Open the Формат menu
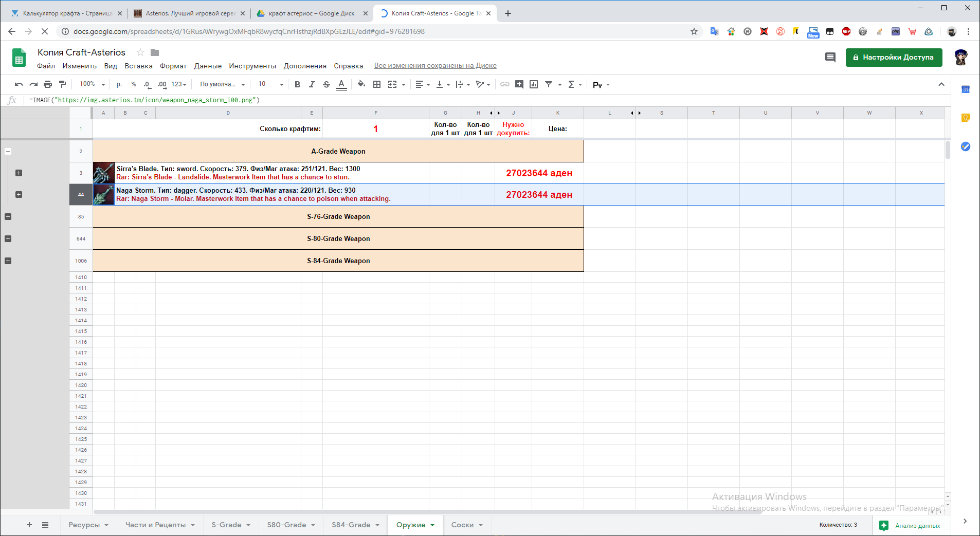The image size is (980, 536). point(173,66)
